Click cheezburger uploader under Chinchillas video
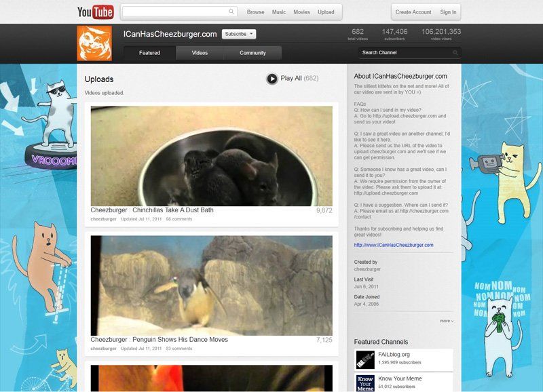The width and height of the screenshot is (543, 392). click(104, 219)
